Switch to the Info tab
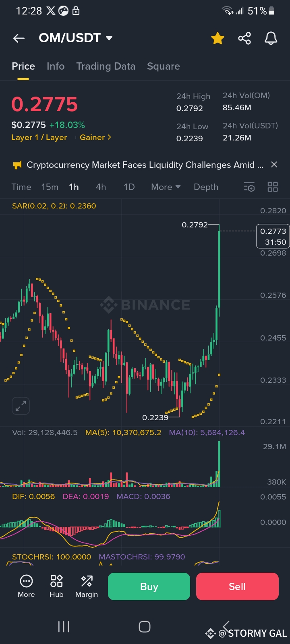 (56, 66)
